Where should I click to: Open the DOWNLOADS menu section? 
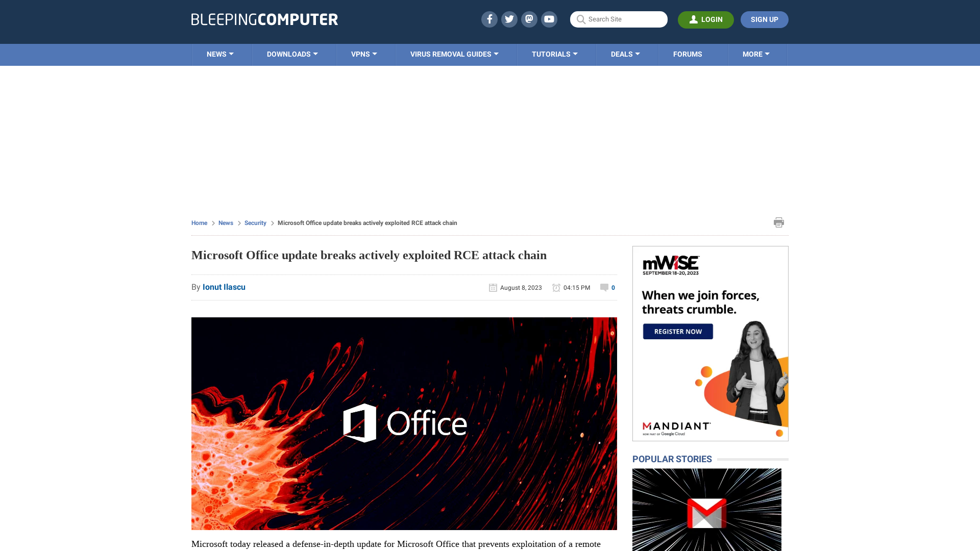coord(292,55)
